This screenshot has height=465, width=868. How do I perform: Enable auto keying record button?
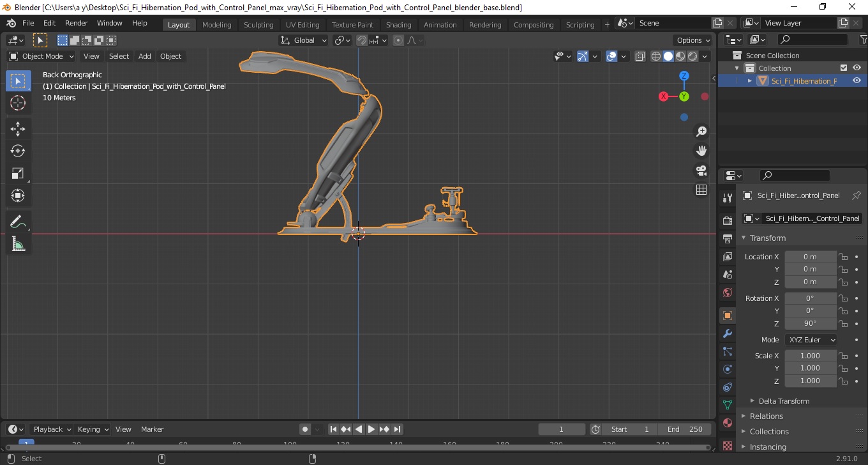point(305,429)
